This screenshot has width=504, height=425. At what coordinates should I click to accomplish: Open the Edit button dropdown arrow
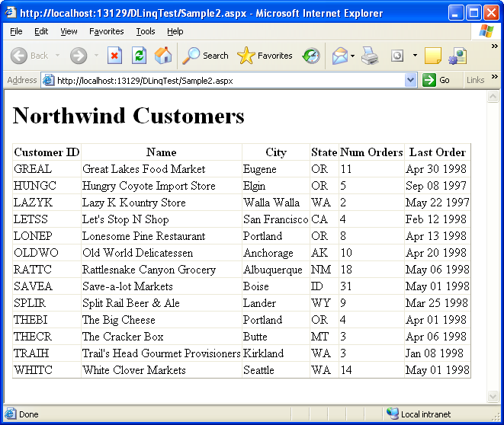coord(415,55)
